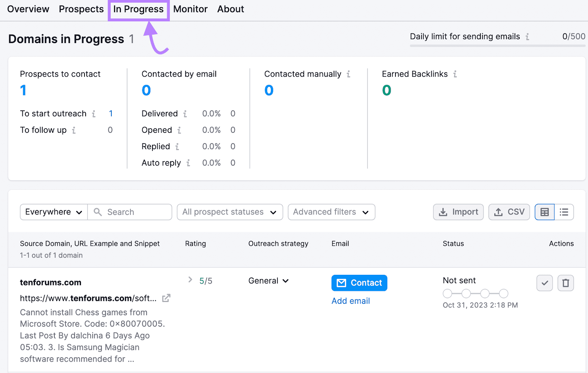This screenshot has width=588, height=373.
Task: Switch to table view layout
Action: 544,212
